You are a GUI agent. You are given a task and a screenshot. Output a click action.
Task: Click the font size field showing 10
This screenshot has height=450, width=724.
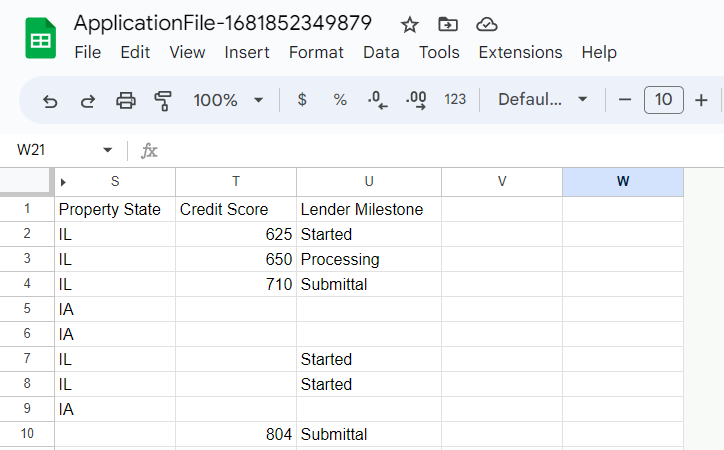pos(664,100)
